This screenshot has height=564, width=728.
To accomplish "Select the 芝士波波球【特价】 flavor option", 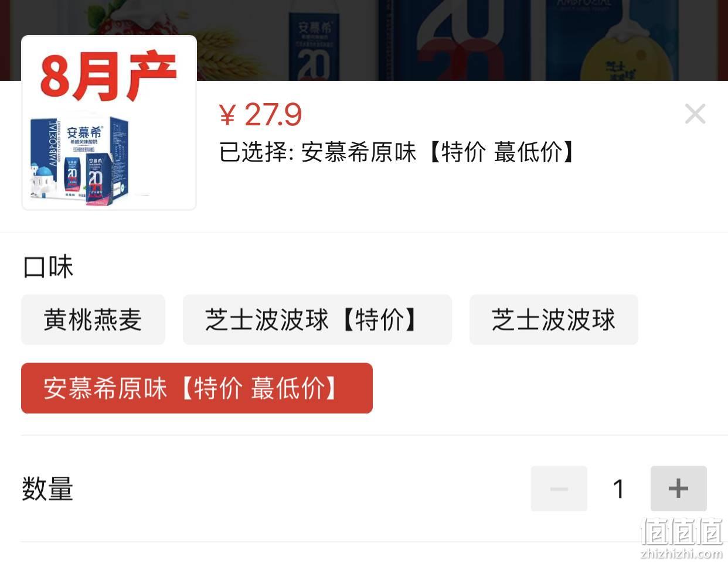I will pyautogui.click(x=317, y=320).
